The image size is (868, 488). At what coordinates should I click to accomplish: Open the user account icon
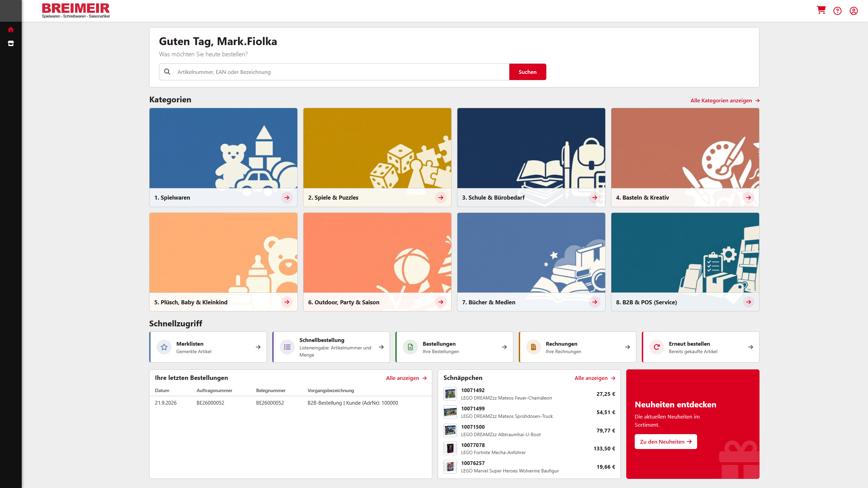pos(853,11)
